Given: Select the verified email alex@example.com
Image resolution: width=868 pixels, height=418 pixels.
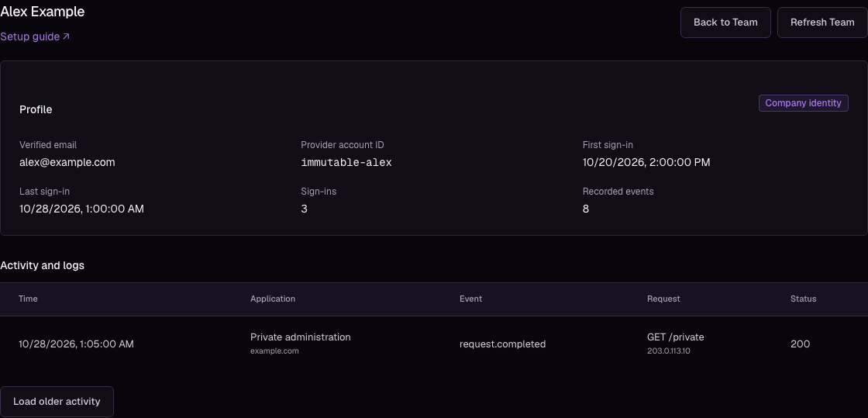Looking at the screenshot, I should [x=67, y=162].
